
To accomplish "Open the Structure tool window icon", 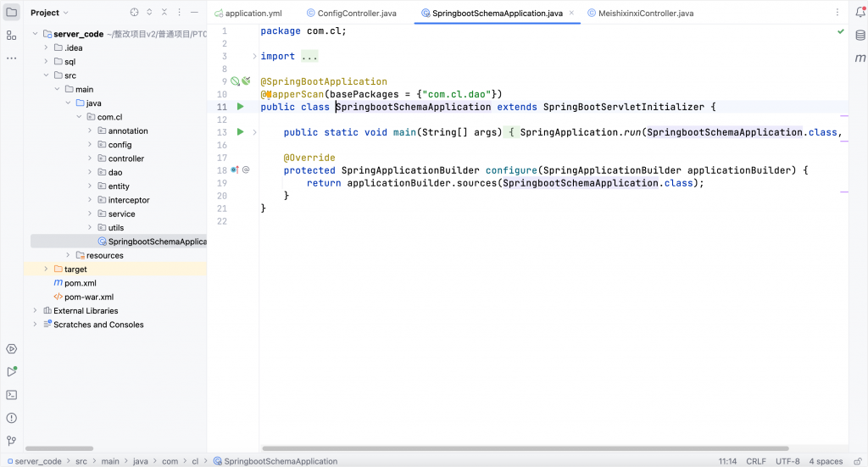I will point(11,36).
